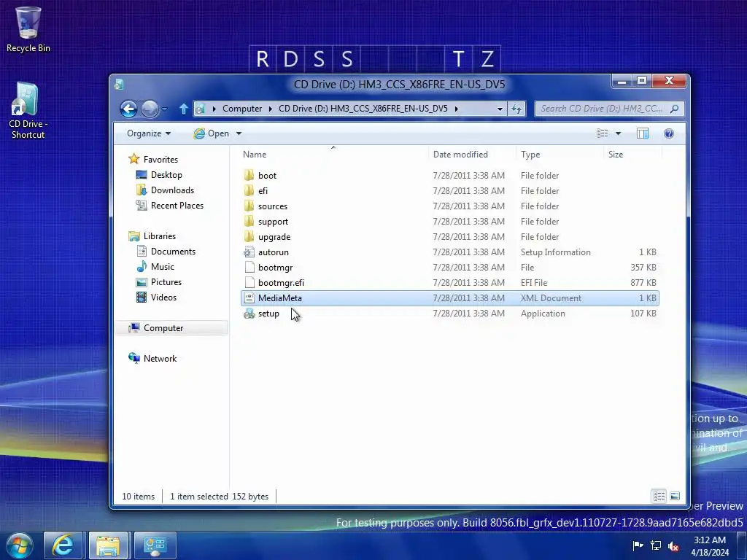Switch to large icons view in status bar
This screenshot has width=747, height=560.
[x=675, y=496]
